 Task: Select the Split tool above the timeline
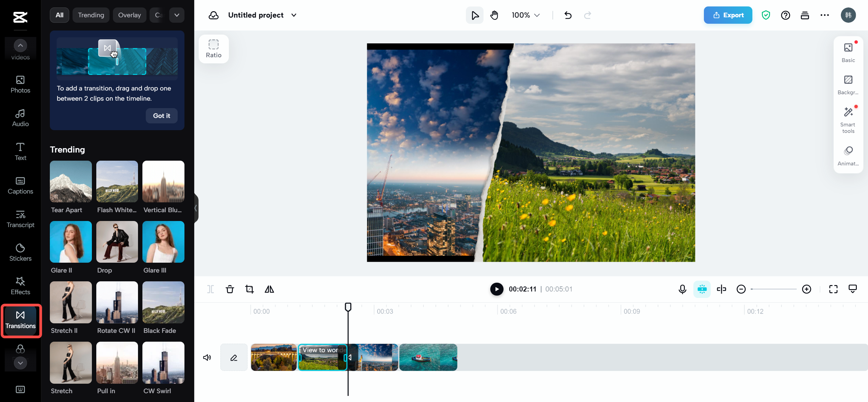[210, 289]
